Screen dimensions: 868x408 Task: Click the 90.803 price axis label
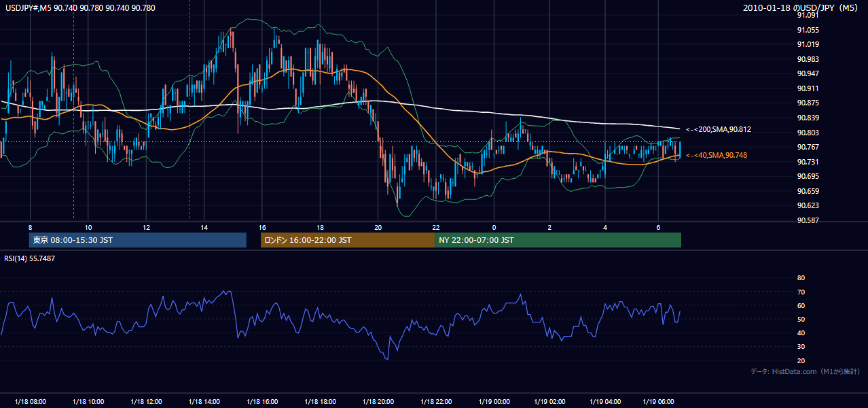pos(808,133)
